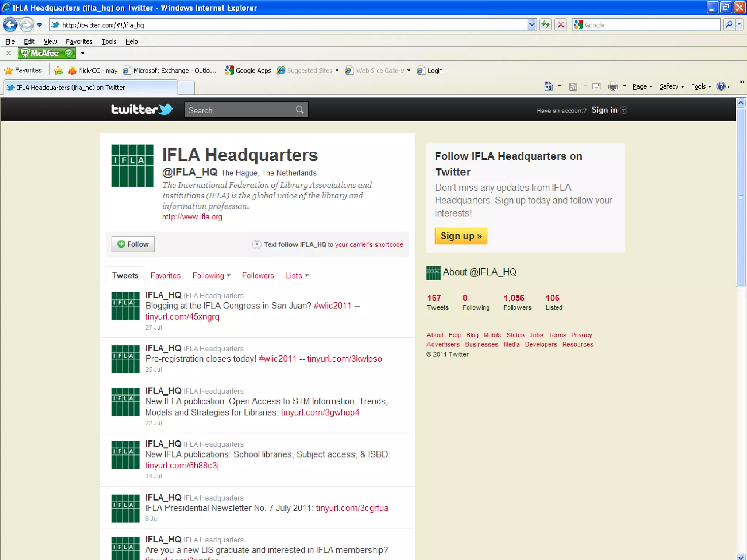Click the Print icon in command bar
The width and height of the screenshot is (747, 560).
click(x=612, y=86)
